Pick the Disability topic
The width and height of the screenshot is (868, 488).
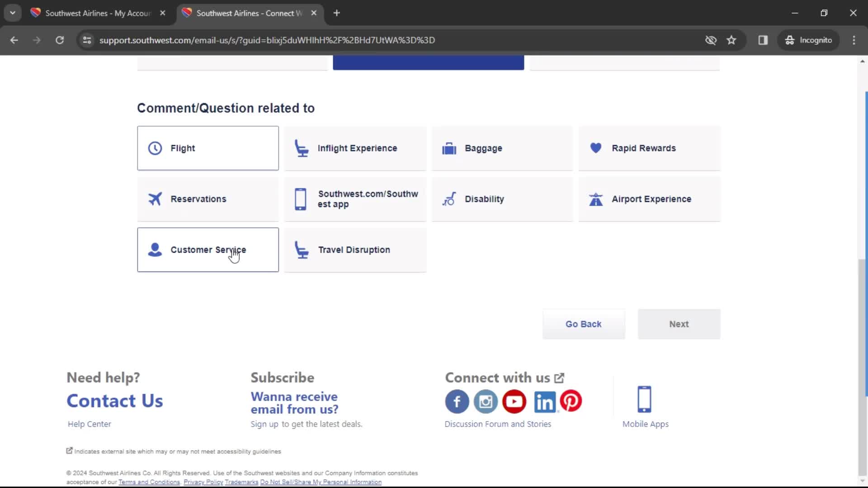(502, 199)
